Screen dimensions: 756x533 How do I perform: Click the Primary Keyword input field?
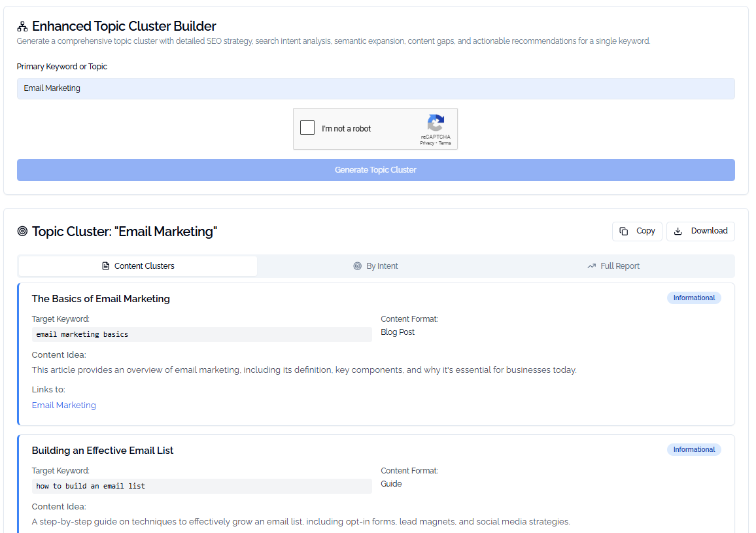coord(376,89)
